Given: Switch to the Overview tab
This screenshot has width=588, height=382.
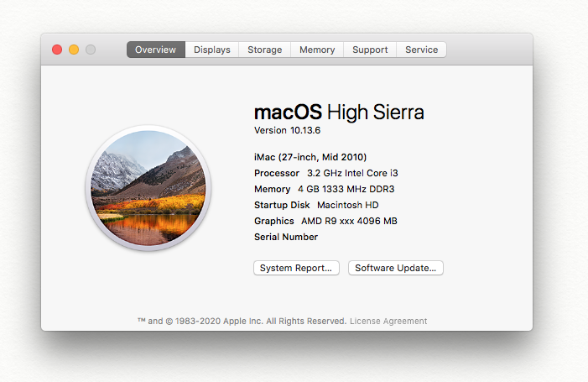Looking at the screenshot, I should pyautogui.click(x=156, y=50).
